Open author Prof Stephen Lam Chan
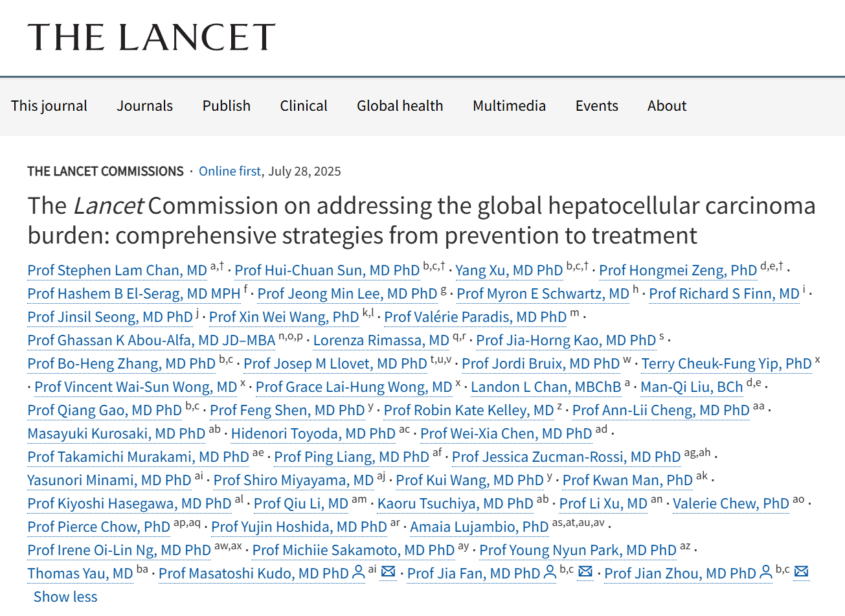Viewport: 845px width, 616px height. 117,270
